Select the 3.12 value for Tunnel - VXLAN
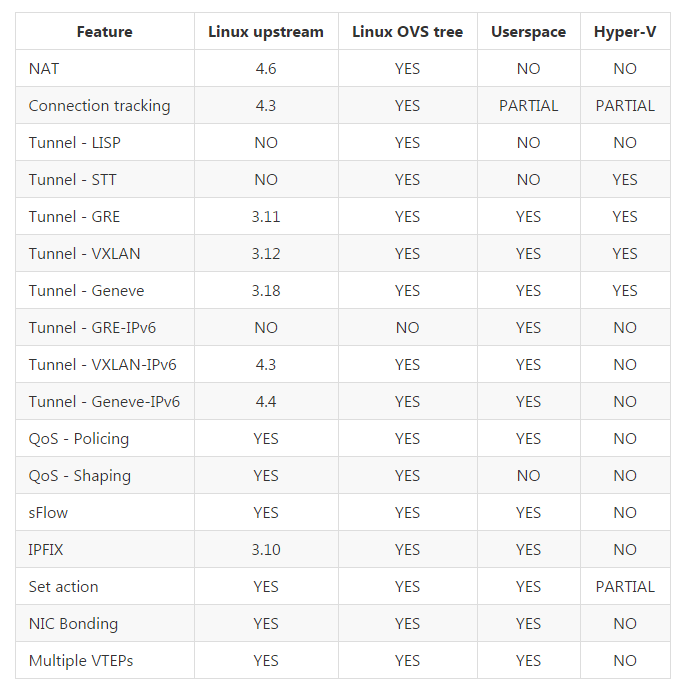Image resolution: width=699 pixels, height=689 pixels. [x=266, y=254]
